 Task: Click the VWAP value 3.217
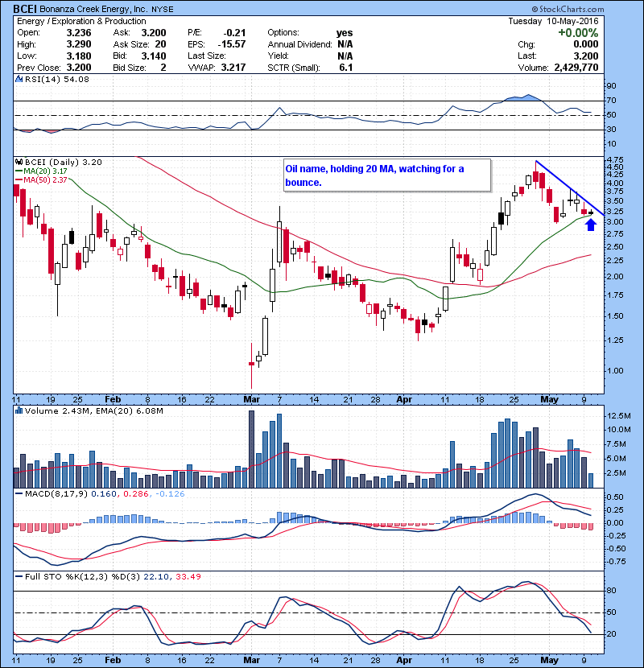(233, 68)
